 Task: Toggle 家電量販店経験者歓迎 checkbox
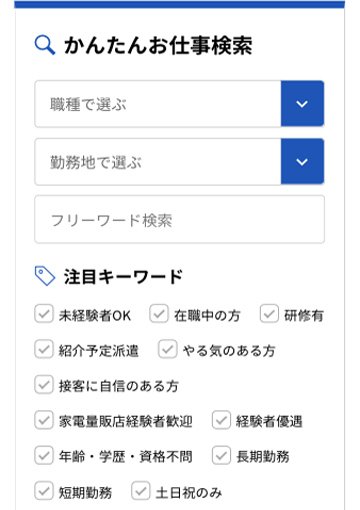(x=44, y=420)
